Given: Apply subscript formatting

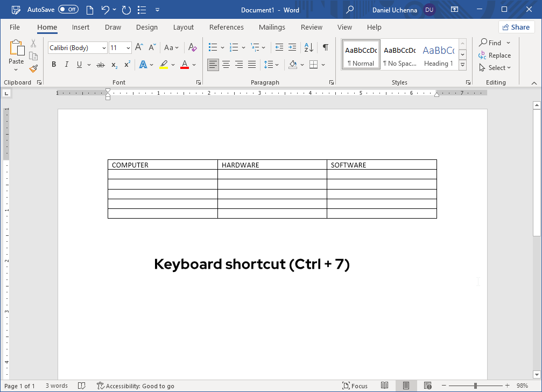Looking at the screenshot, I should pyautogui.click(x=113, y=65).
